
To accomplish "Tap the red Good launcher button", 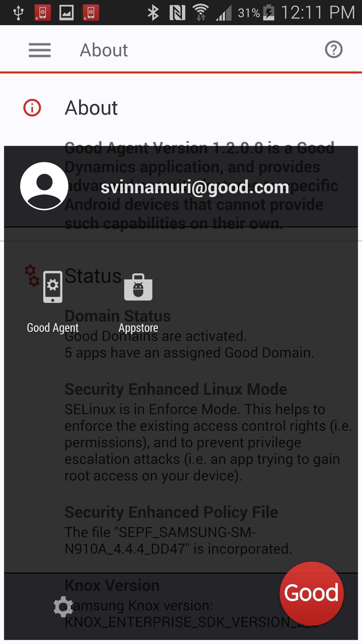I will point(311,593).
